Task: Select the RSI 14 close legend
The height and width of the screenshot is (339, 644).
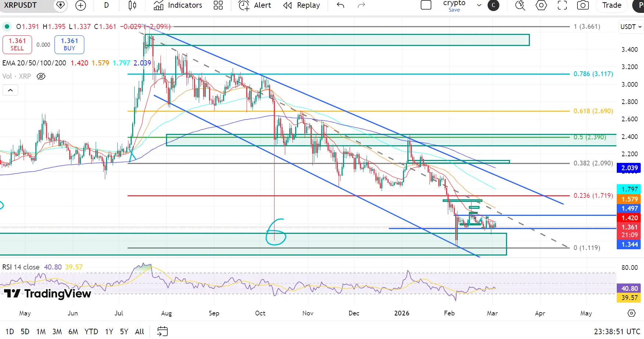Action: (x=21, y=267)
